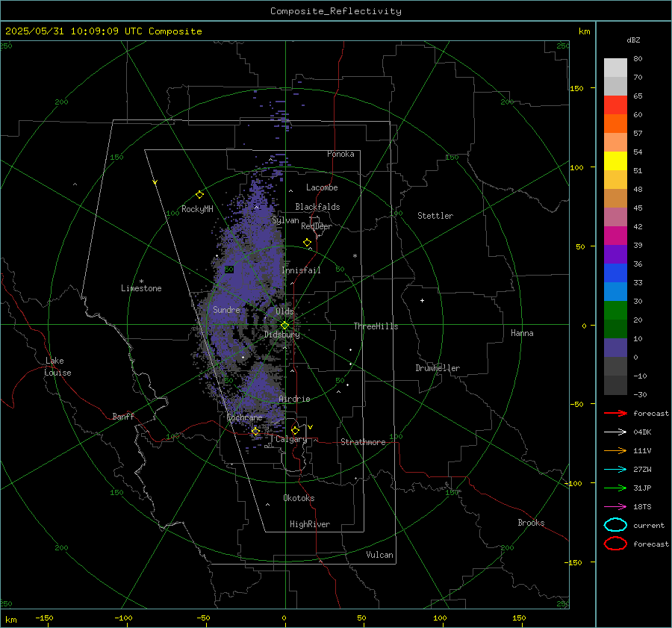Click the Banff label
Screen dimensions: 672x628
[123, 416]
